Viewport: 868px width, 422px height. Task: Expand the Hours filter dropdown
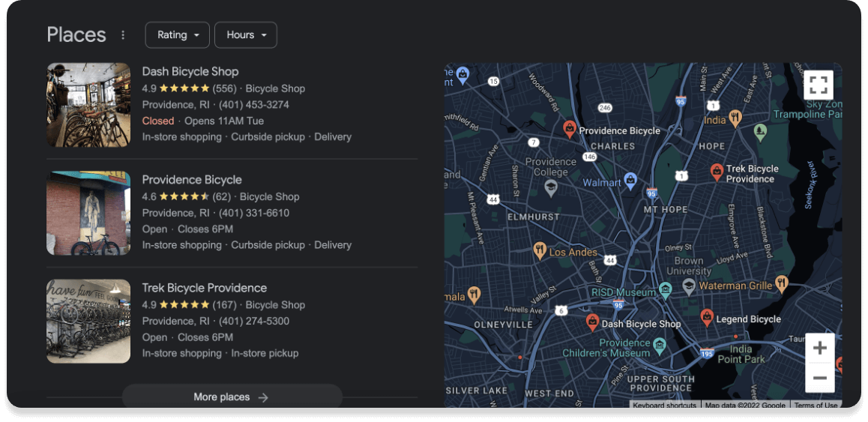[x=246, y=35]
